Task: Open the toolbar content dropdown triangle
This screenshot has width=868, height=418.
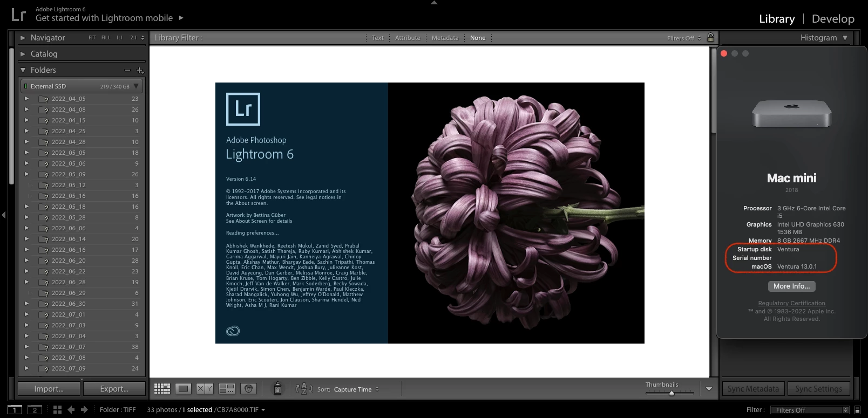Action: 709,389
